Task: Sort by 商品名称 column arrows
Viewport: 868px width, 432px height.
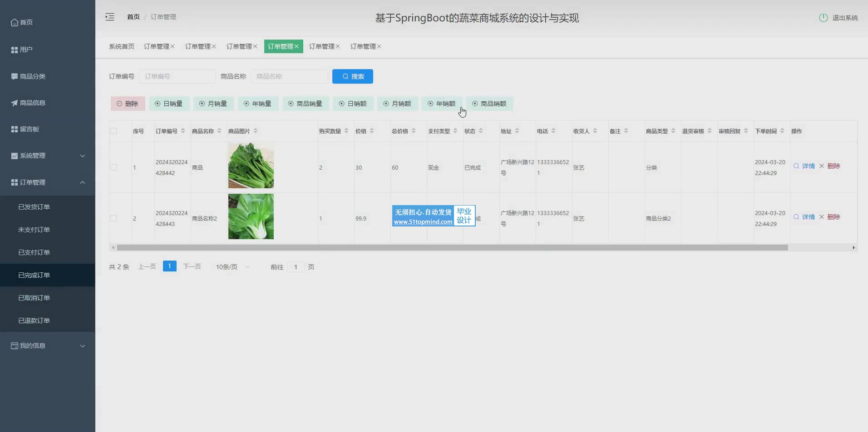Action: (x=219, y=131)
